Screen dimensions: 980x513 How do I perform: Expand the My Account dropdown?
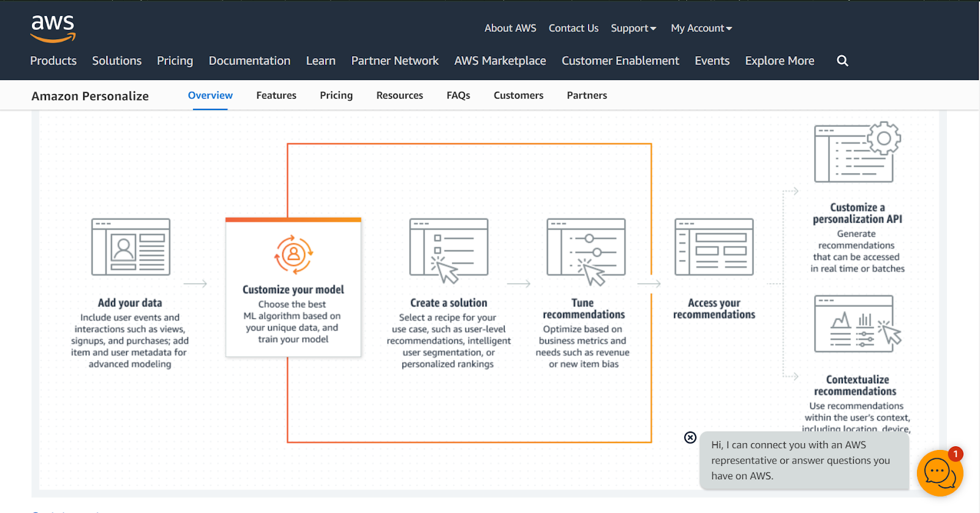click(701, 28)
